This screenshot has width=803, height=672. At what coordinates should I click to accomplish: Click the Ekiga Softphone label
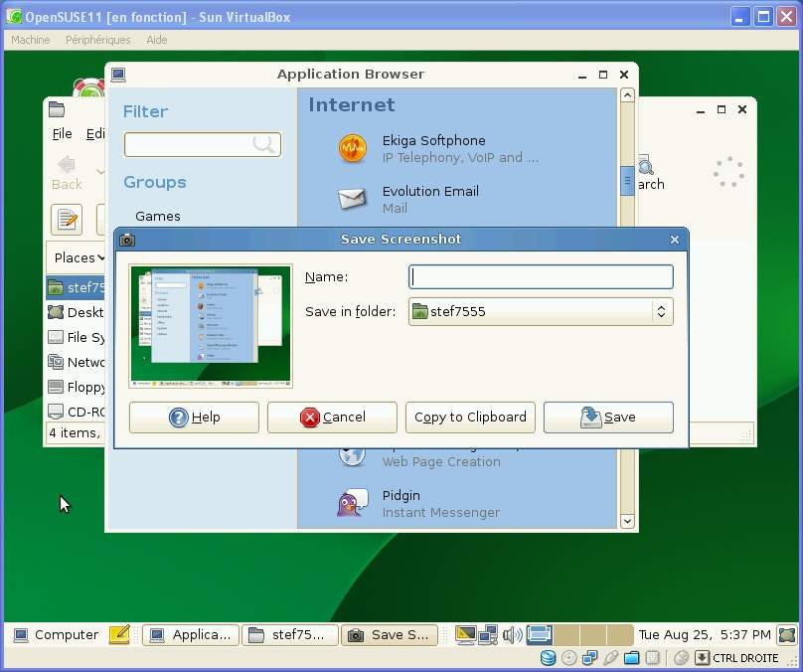point(433,140)
